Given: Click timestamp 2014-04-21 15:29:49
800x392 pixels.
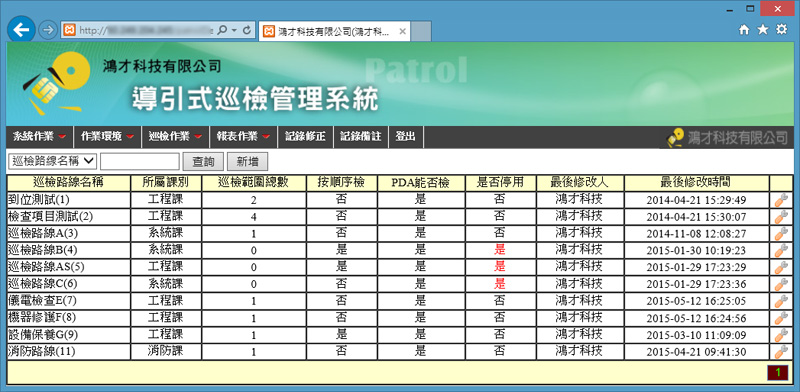Looking at the screenshot, I should tap(696, 200).
